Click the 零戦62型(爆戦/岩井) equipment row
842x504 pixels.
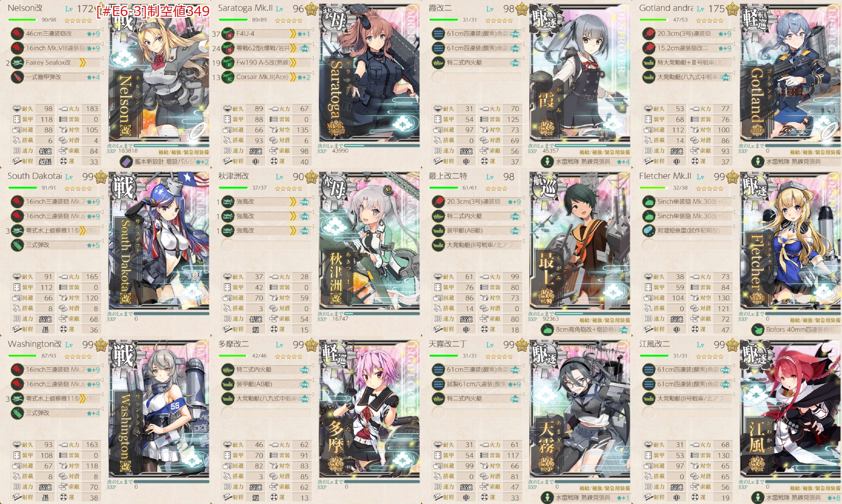[x=266, y=48]
